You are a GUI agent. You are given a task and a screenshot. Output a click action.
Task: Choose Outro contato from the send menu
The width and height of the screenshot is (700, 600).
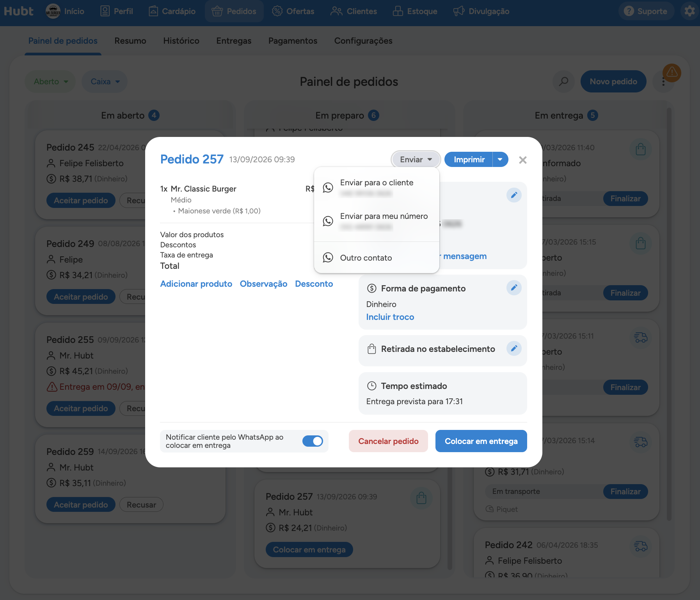pyautogui.click(x=377, y=257)
